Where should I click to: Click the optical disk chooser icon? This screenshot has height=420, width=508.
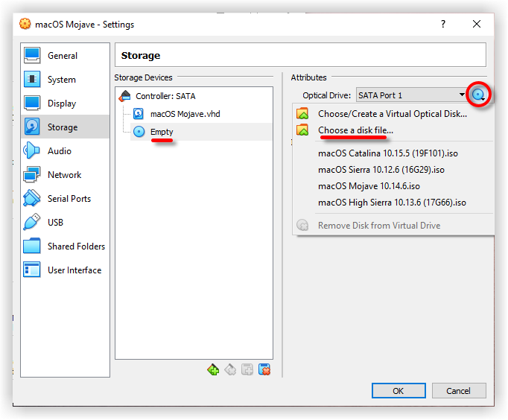coord(479,95)
